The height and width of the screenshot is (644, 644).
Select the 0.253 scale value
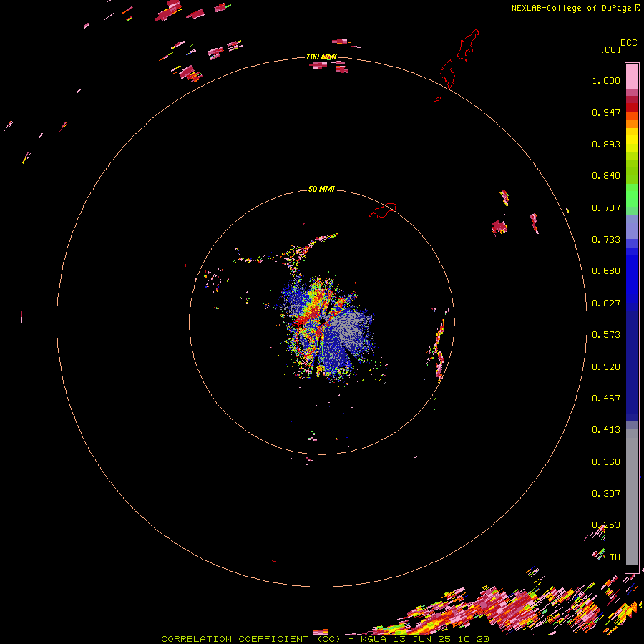(x=606, y=525)
